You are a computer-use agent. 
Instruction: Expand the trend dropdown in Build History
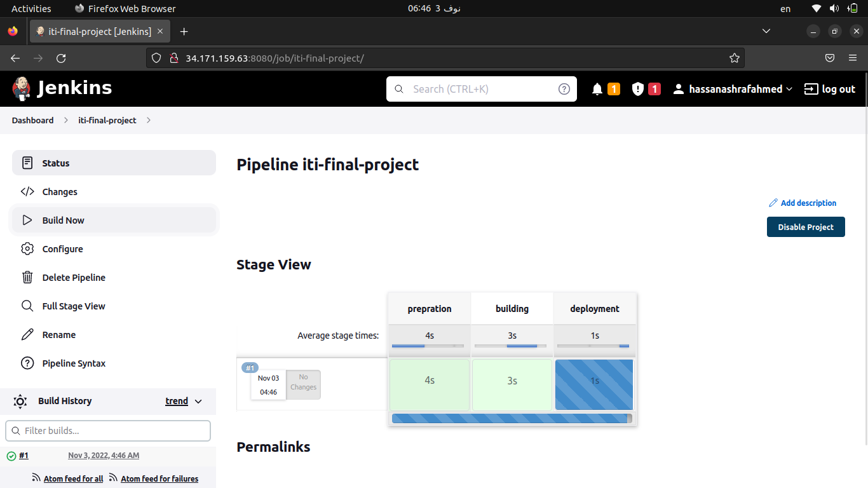coord(184,401)
